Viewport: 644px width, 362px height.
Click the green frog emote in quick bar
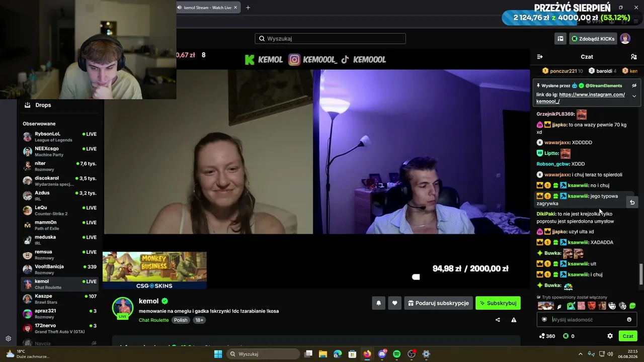pos(571,306)
